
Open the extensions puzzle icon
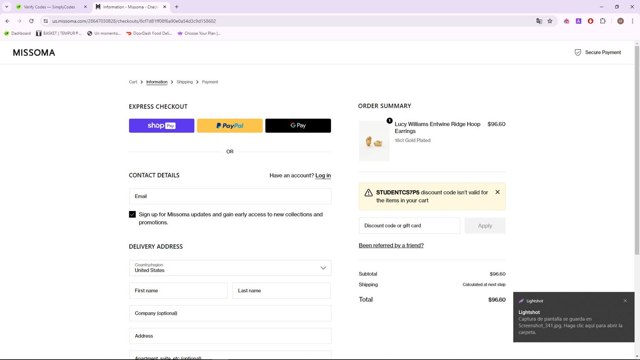tap(603, 21)
